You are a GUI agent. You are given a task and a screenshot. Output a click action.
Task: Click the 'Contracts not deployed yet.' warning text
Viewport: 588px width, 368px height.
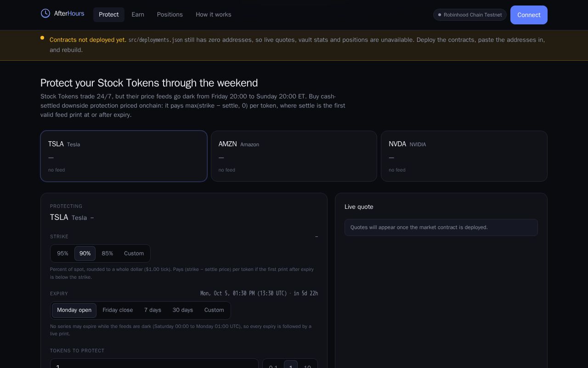tap(88, 40)
